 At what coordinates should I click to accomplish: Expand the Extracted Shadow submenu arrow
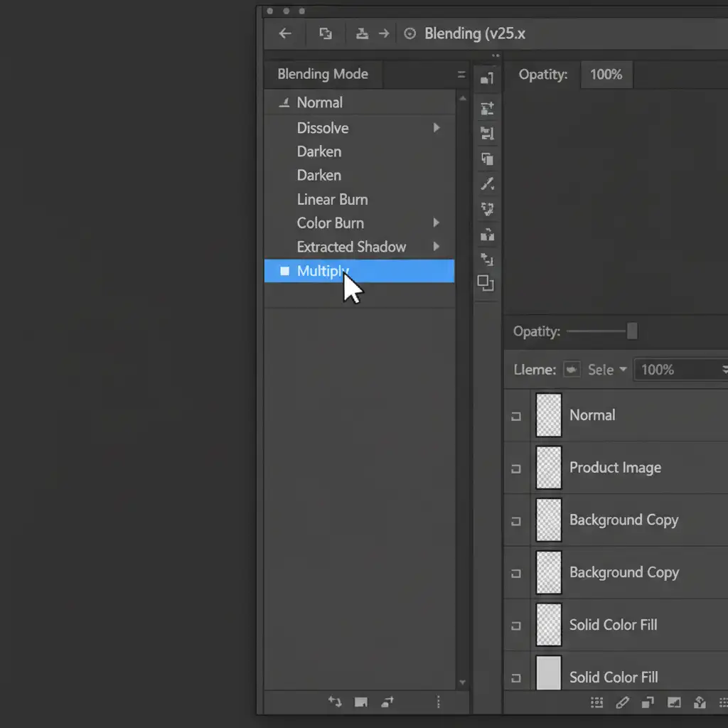pos(437,247)
